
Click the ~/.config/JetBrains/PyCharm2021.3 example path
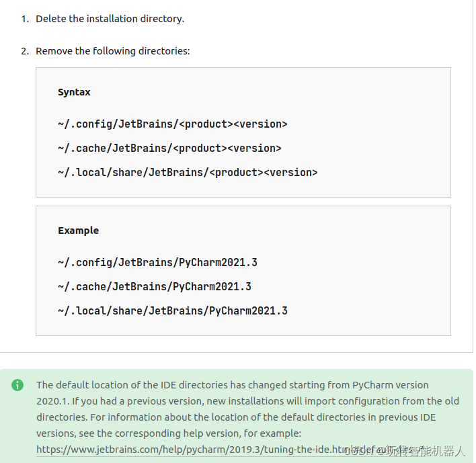[157, 263]
